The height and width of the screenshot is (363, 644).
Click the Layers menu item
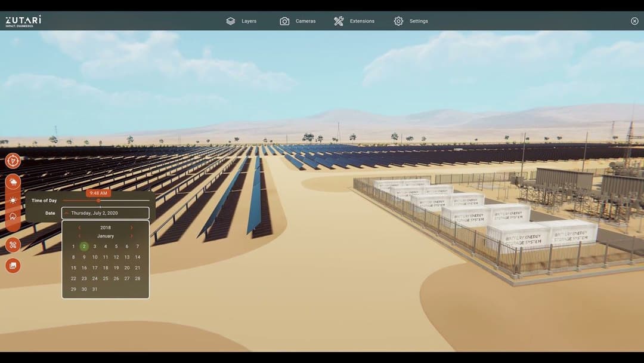[x=249, y=21]
